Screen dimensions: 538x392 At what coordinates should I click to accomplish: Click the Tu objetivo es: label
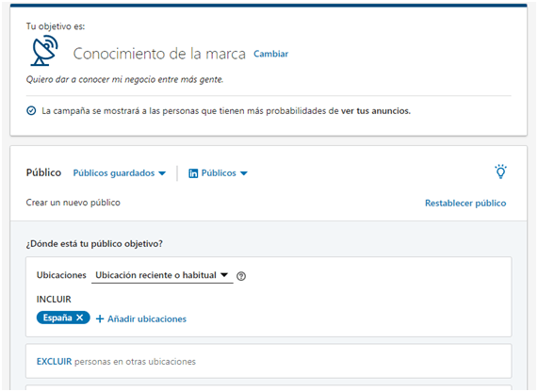coord(56,26)
